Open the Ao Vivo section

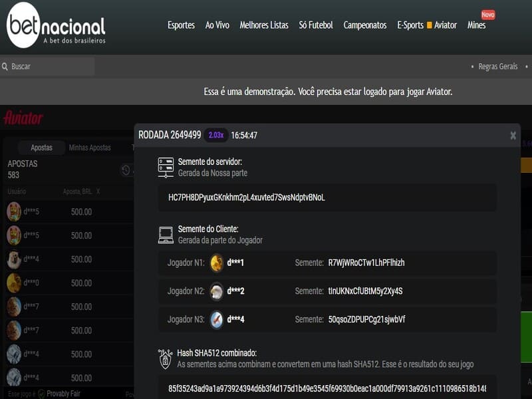(217, 25)
